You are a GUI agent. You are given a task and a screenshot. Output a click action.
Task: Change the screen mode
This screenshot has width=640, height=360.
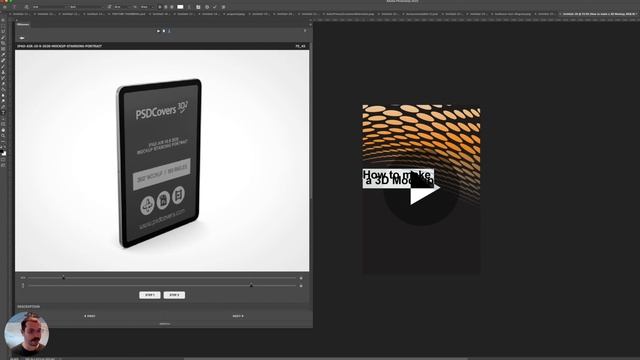point(3,165)
